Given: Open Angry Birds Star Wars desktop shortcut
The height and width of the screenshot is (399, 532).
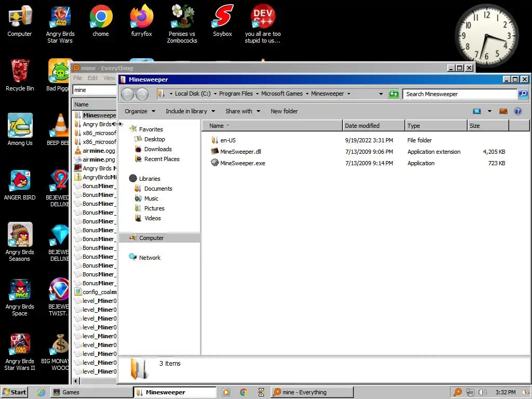Looking at the screenshot, I should [60, 24].
